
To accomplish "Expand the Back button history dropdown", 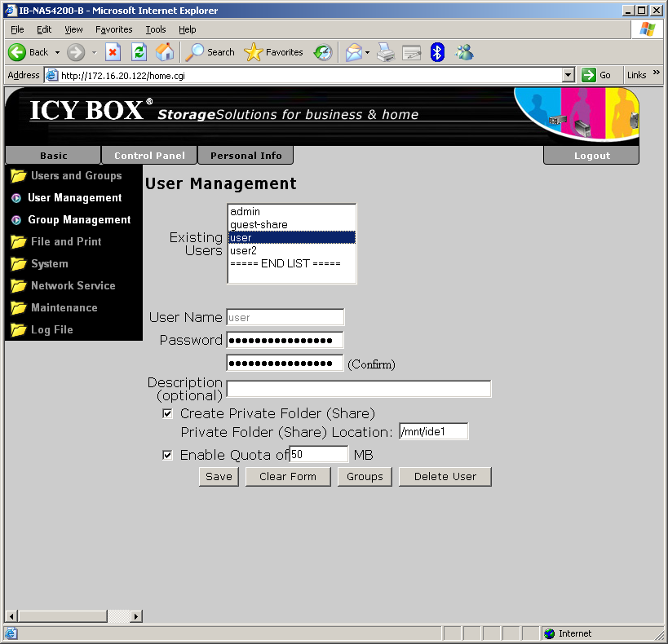I will (x=57, y=53).
